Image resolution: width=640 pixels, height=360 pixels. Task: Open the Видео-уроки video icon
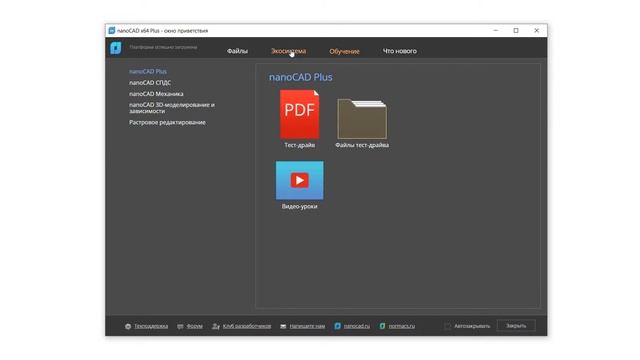[x=300, y=180]
